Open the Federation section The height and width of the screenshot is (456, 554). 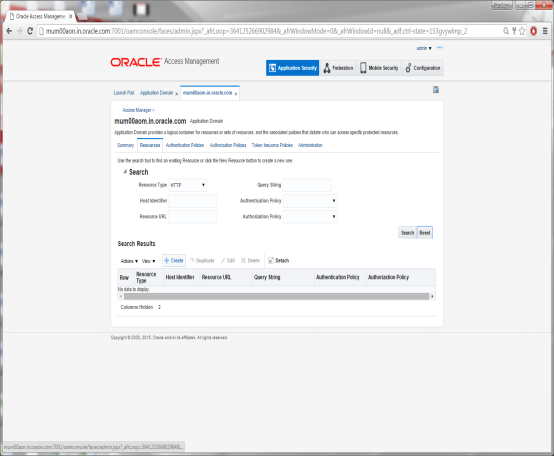(338, 68)
